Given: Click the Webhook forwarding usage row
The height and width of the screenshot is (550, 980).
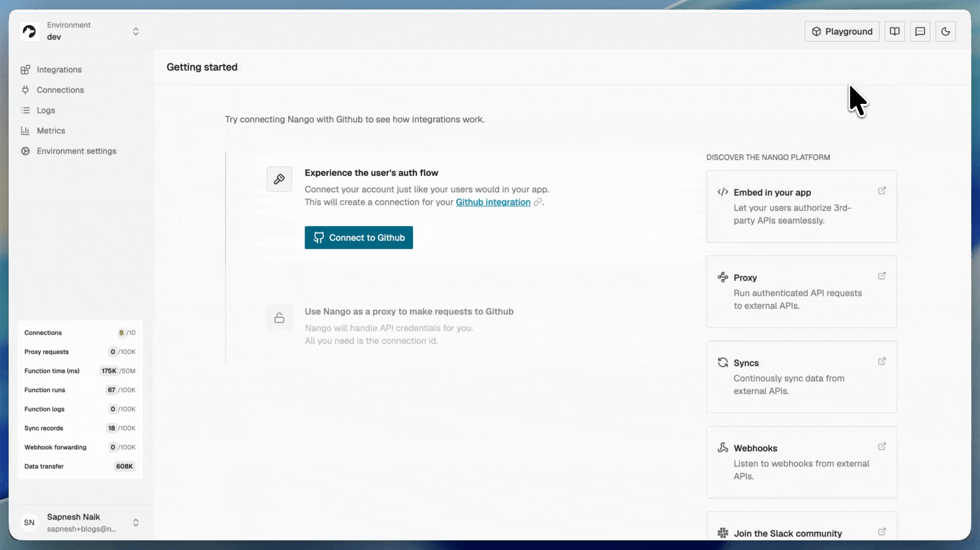Looking at the screenshot, I should coord(80,448).
